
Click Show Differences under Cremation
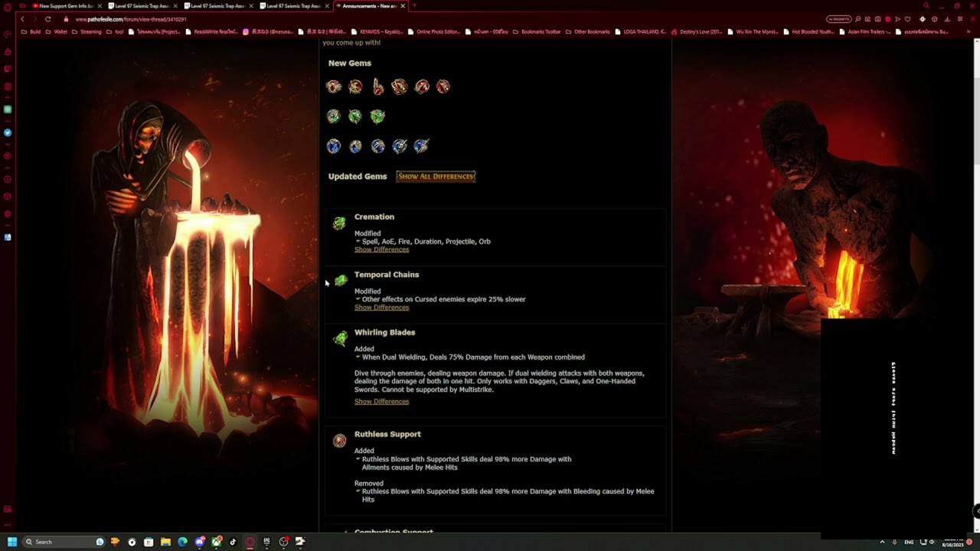381,249
